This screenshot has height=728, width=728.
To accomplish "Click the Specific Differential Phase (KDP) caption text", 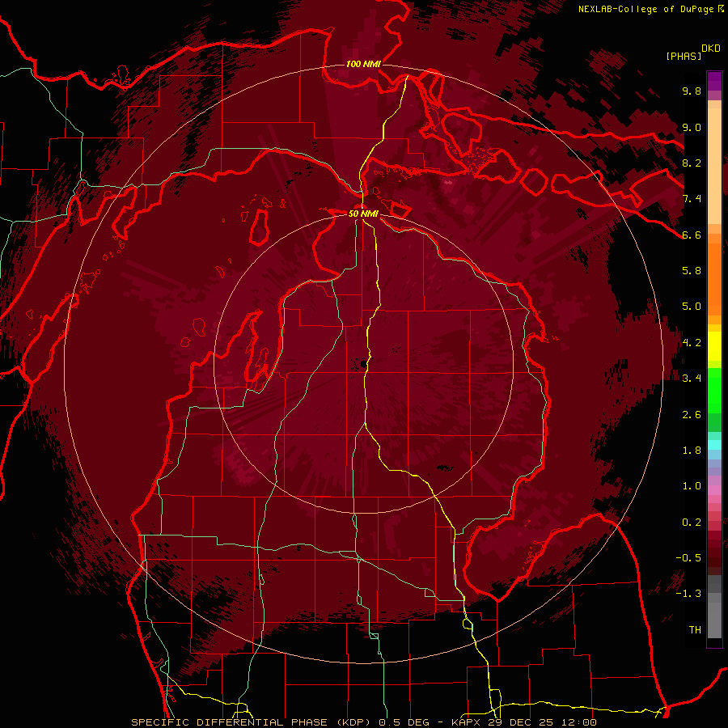I will (252, 722).
